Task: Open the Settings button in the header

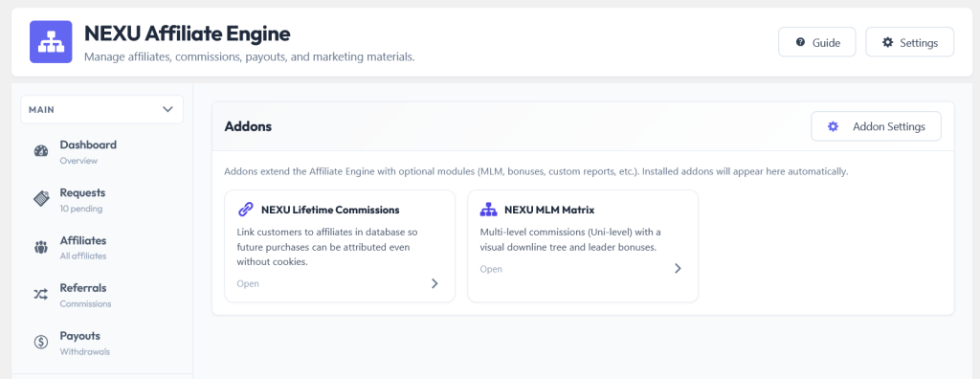Action: click(909, 42)
